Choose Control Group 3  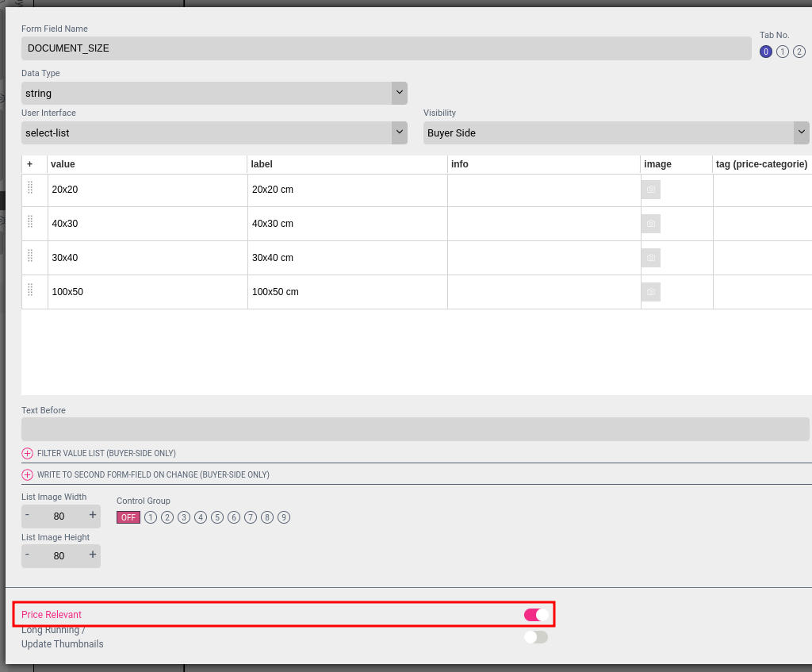click(184, 517)
